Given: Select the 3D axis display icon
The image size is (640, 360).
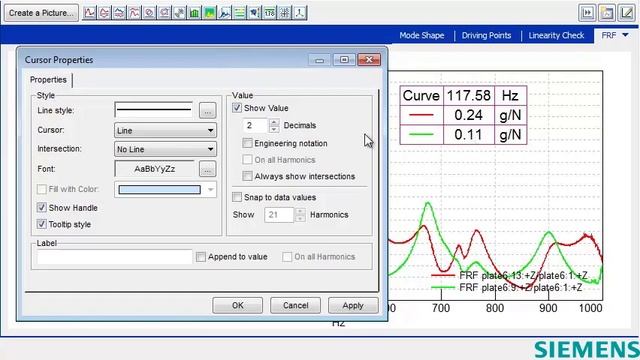Looking at the screenshot, I should pyautogui.click(x=300, y=13).
